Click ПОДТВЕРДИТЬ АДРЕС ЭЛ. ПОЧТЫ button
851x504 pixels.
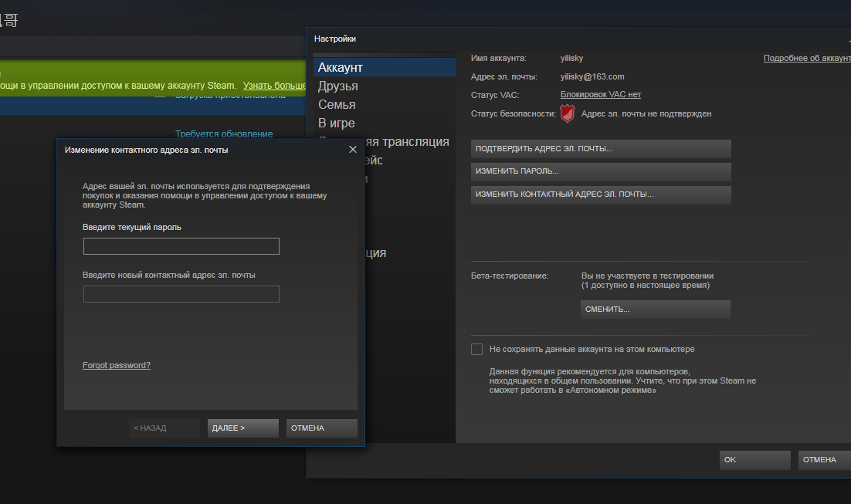coord(601,149)
